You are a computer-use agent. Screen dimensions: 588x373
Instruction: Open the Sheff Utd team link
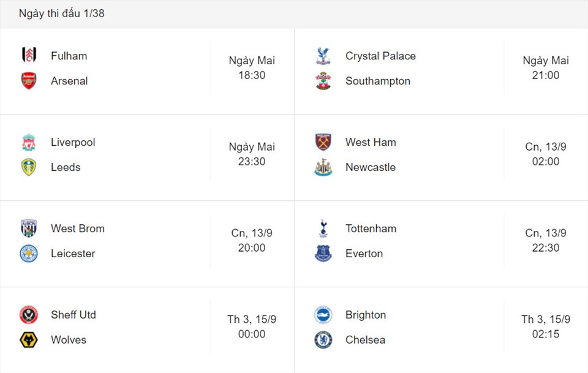73,315
